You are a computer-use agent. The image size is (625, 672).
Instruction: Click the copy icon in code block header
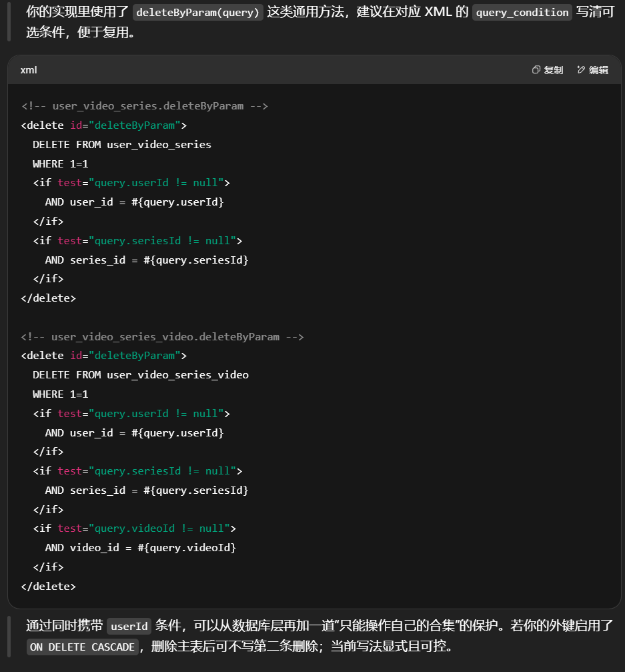click(536, 70)
